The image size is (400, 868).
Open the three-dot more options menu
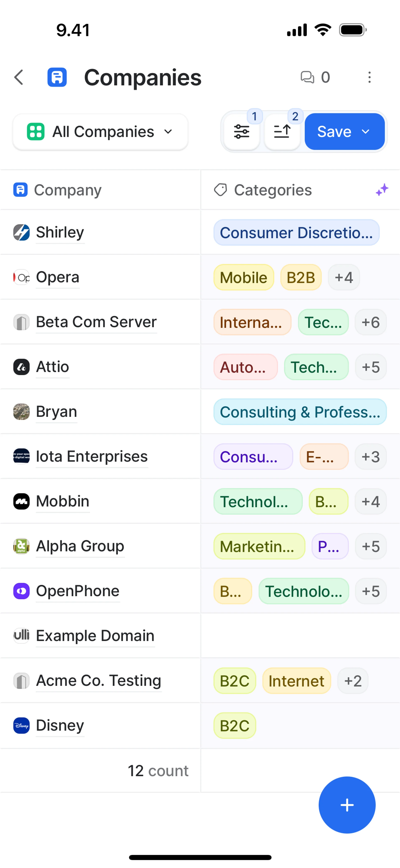click(369, 78)
